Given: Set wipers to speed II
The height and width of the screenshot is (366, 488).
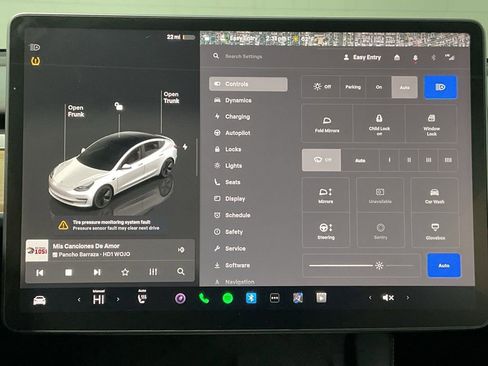Looking at the screenshot, I should pyautogui.click(x=409, y=160).
